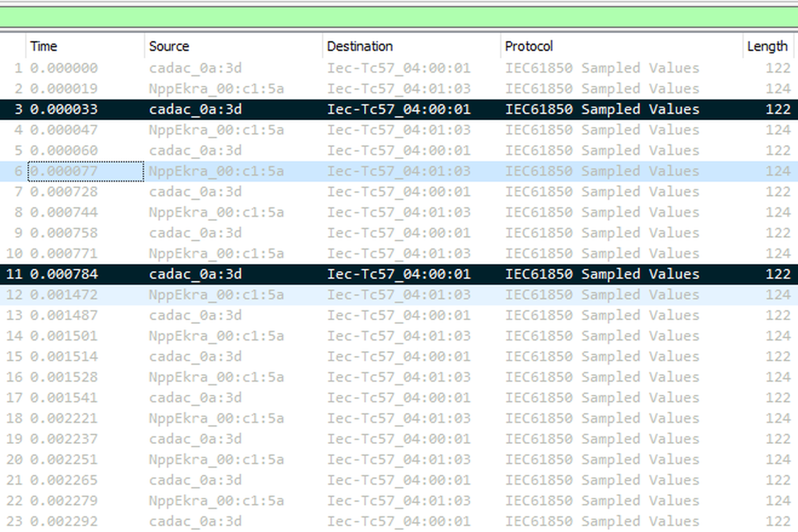Select highlighted packet 11 at 0.000784
Viewport: 798px width, 532px height.
(x=399, y=275)
